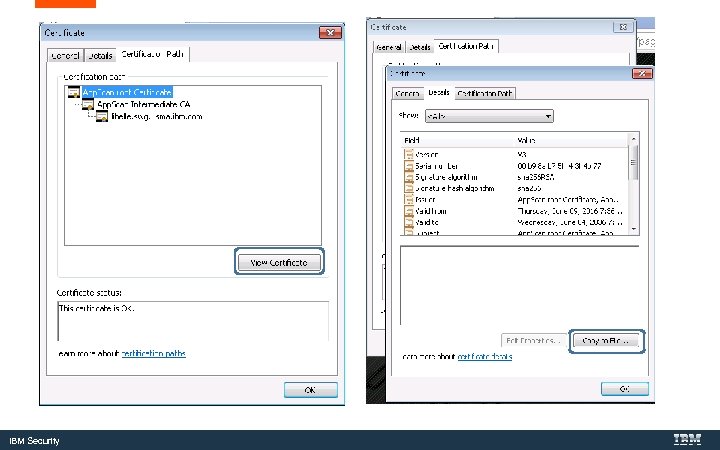Screen dimensions: 720x450
Task: Click the empty field value details box
Action: 519,285
